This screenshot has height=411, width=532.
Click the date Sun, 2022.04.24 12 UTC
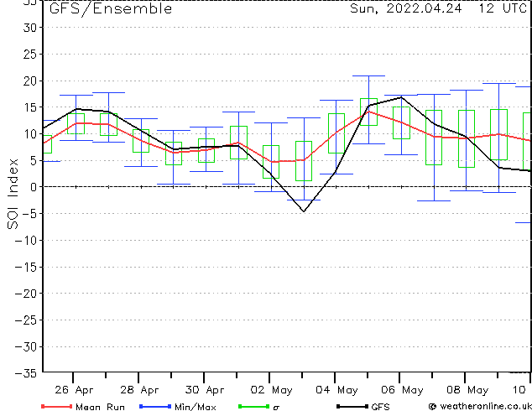(438, 8)
